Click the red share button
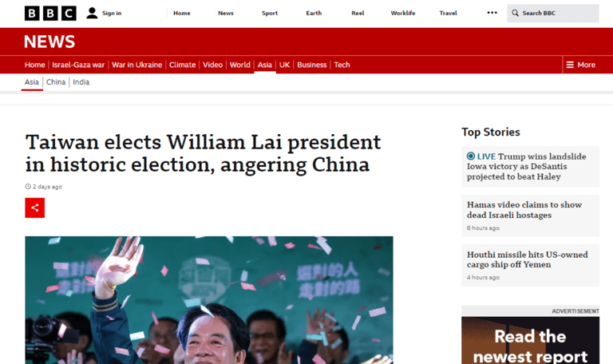The height and width of the screenshot is (364, 613). (35, 208)
